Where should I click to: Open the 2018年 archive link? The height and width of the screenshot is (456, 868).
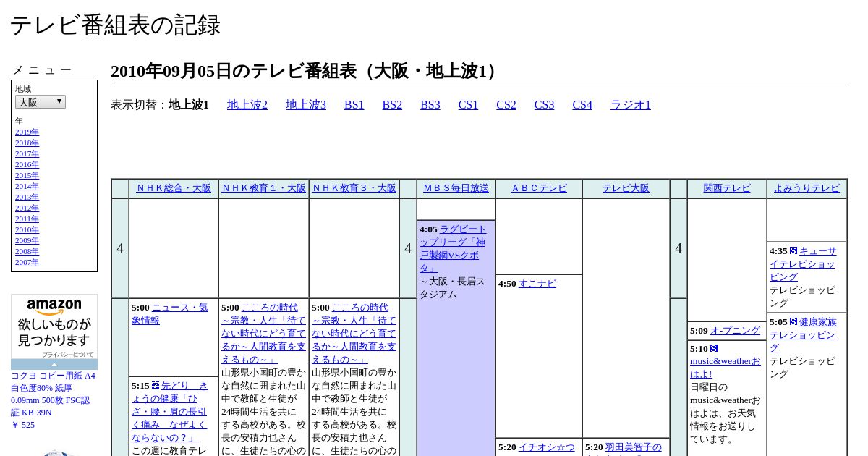tap(27, 143)
